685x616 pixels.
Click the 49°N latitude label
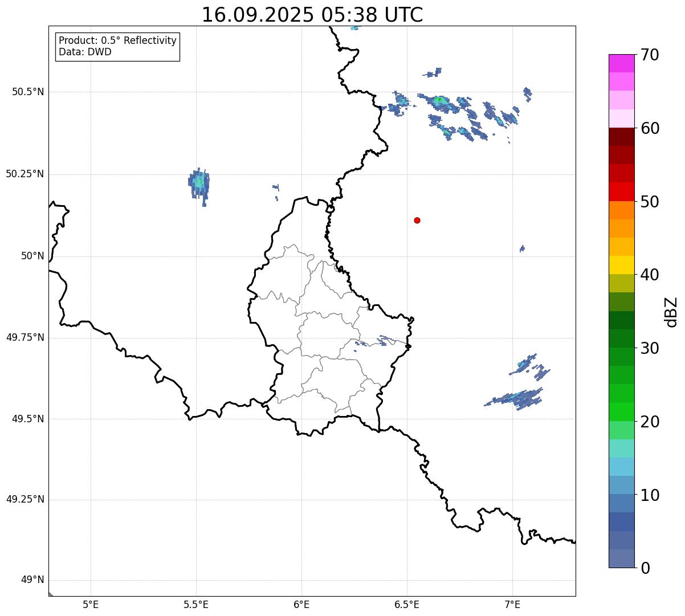(x=32, y=580)
